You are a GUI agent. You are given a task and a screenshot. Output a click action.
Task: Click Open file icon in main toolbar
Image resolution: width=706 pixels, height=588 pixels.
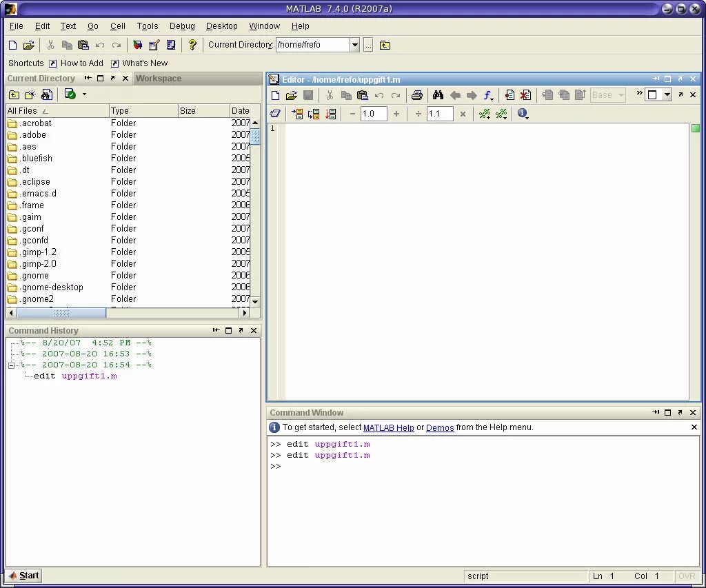29,45
